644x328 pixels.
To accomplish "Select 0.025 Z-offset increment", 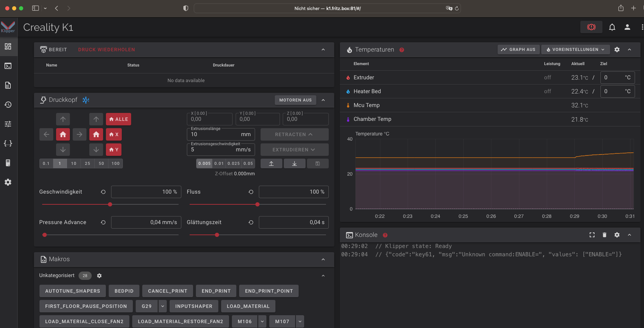I will pos(234,163).
